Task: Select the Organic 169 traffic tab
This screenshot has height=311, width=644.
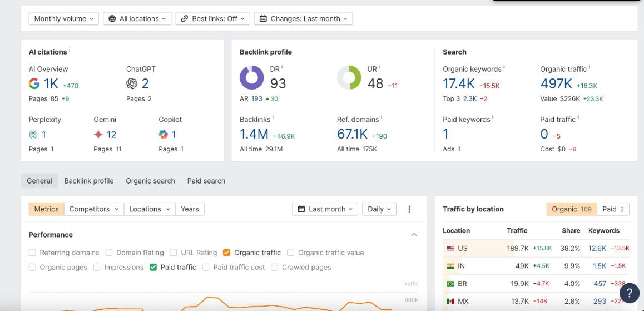Action: coord(572,209)
